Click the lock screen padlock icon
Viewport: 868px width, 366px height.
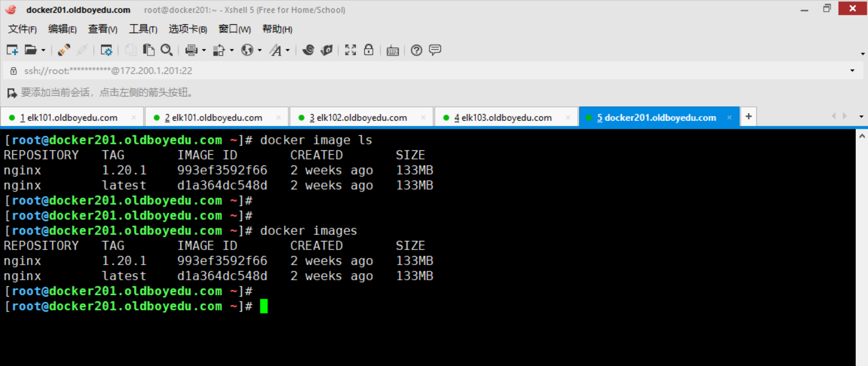click(x=369, y=50)
